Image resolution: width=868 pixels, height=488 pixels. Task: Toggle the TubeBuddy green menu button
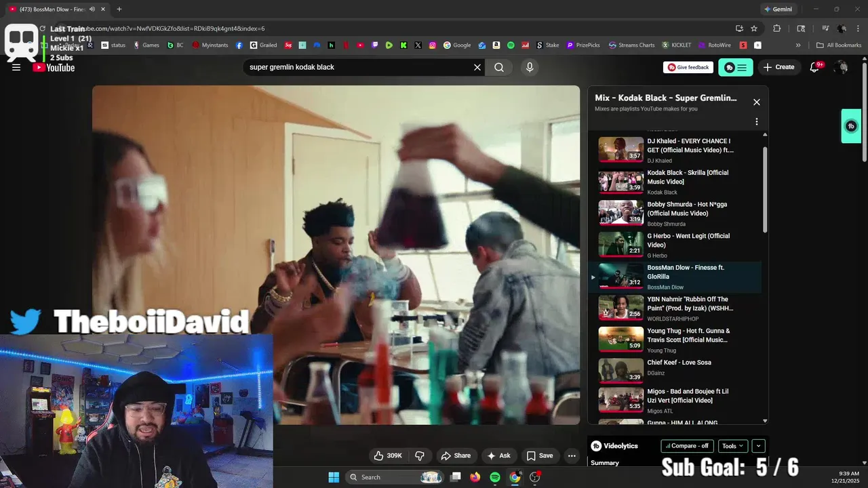pos(736,67)
